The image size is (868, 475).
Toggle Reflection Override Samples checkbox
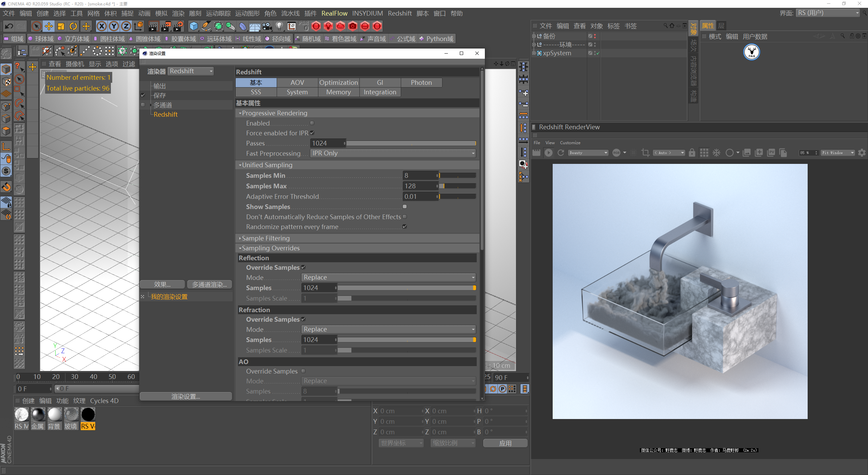(x=303, y=267)
